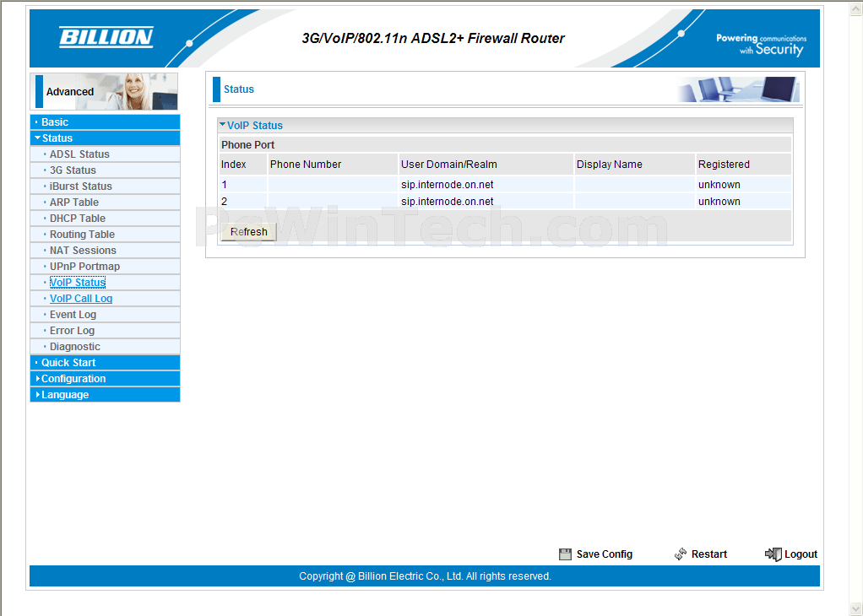Click the Logout door icon
The width and height of the screenshot is (863, 616).
pos(773,554)
